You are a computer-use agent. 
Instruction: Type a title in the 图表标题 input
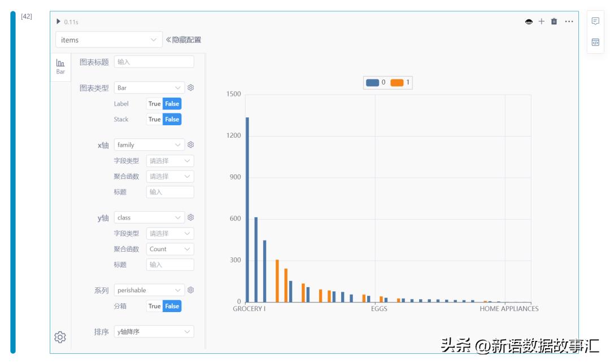point(155,60)
